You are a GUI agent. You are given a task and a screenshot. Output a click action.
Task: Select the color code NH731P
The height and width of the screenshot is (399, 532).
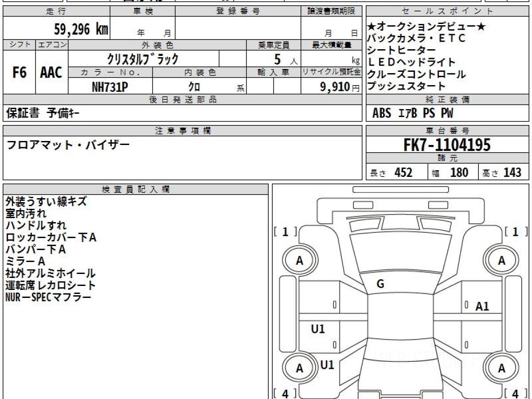point(110,87)
